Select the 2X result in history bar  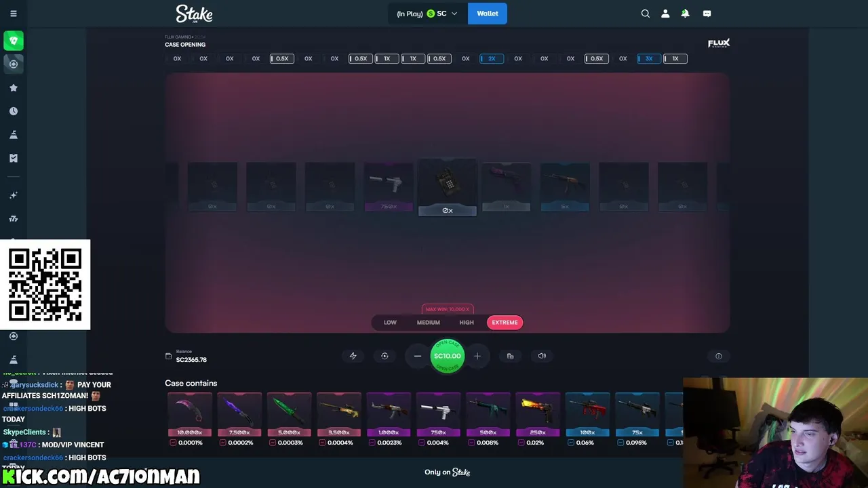[492, 59]
